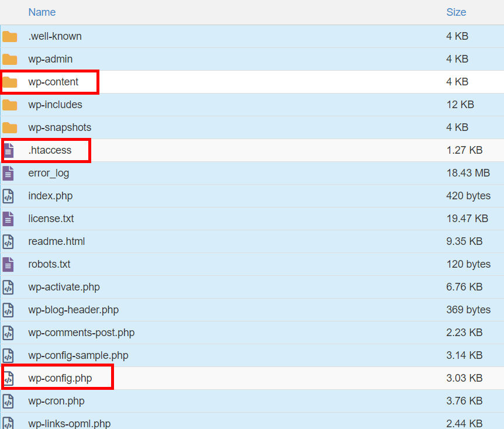504x429 pixels.
Task: Click the .well-known folder icon
Action: pos(9,37)
